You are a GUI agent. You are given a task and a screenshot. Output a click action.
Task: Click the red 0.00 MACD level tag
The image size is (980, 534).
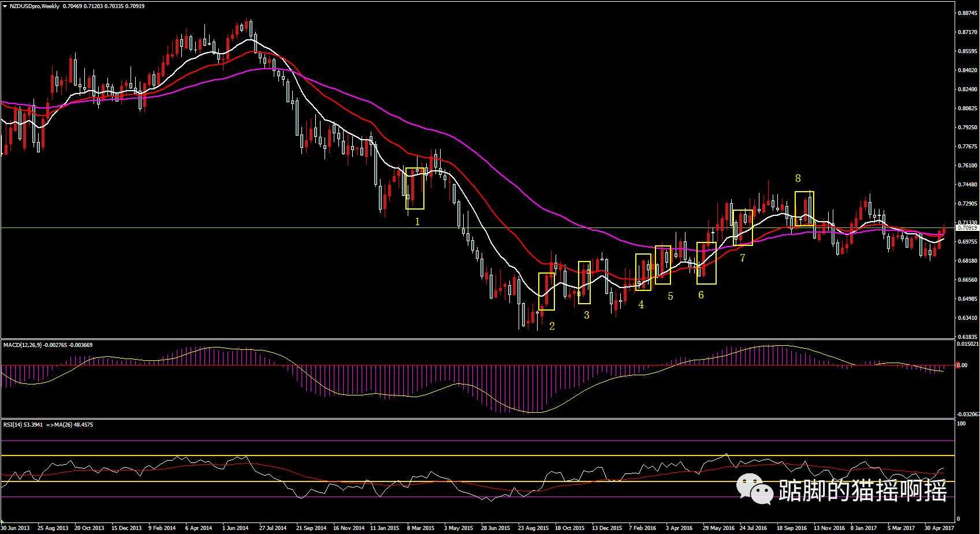pos(962,365)
